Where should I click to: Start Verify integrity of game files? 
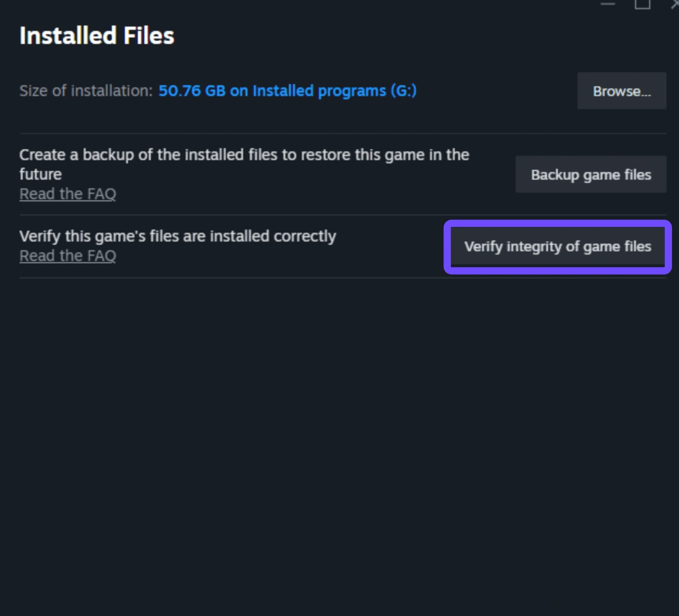pos(557,247)
